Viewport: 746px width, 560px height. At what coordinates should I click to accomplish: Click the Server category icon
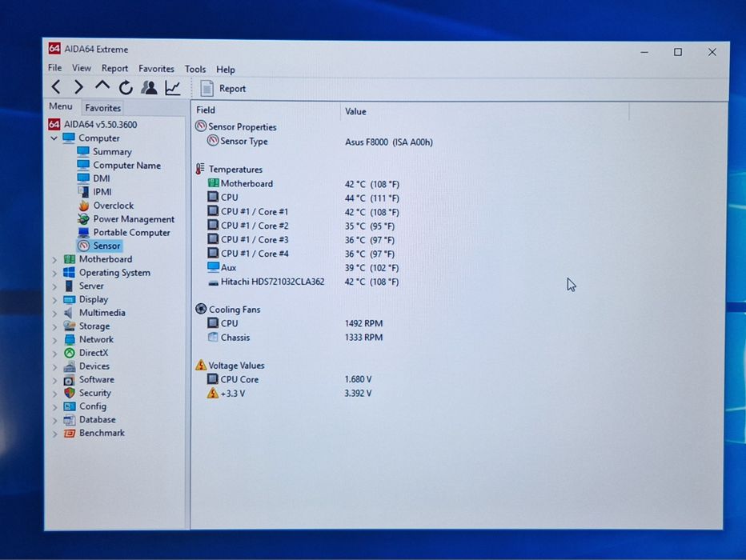[x=69, y=286]
